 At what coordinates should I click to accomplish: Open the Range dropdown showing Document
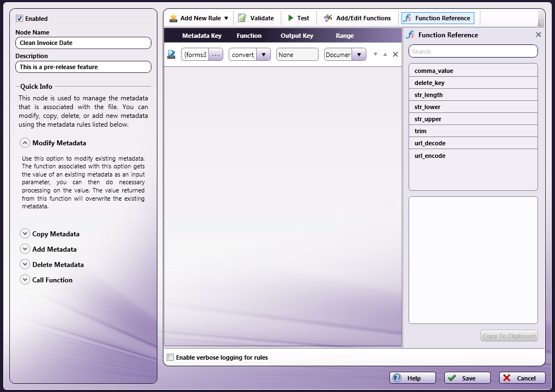tap(359, 54)
